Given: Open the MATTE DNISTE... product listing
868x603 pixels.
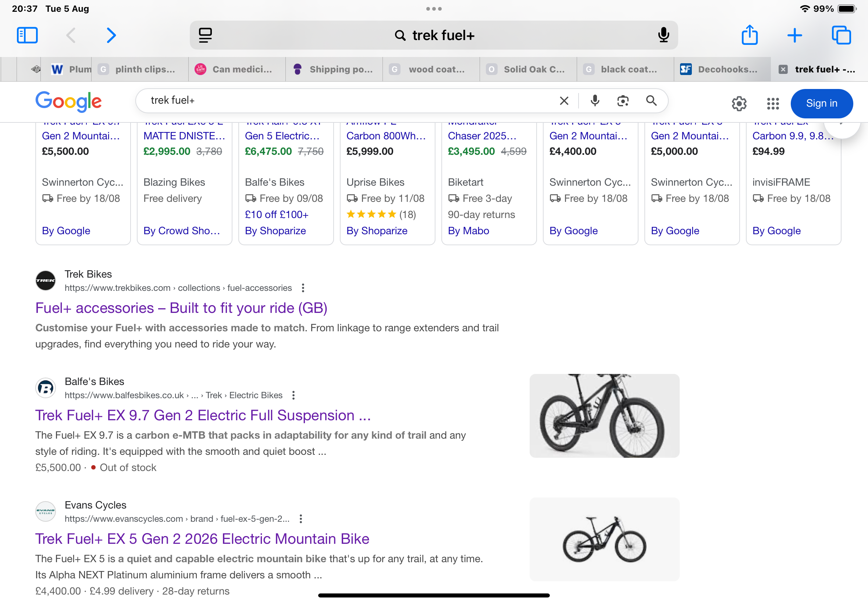Looking at the screenshot, I should tap(184, 136).
